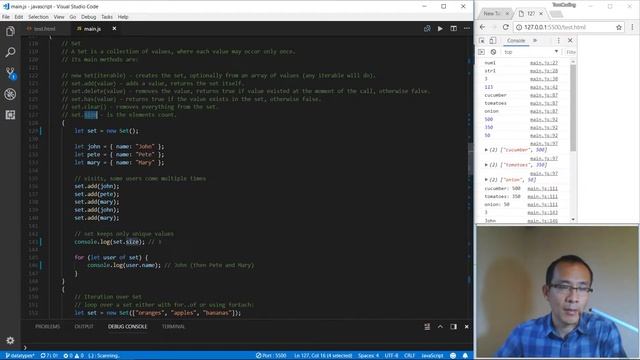
Task: Open the Help menu
Action: (x=123, y=17)
